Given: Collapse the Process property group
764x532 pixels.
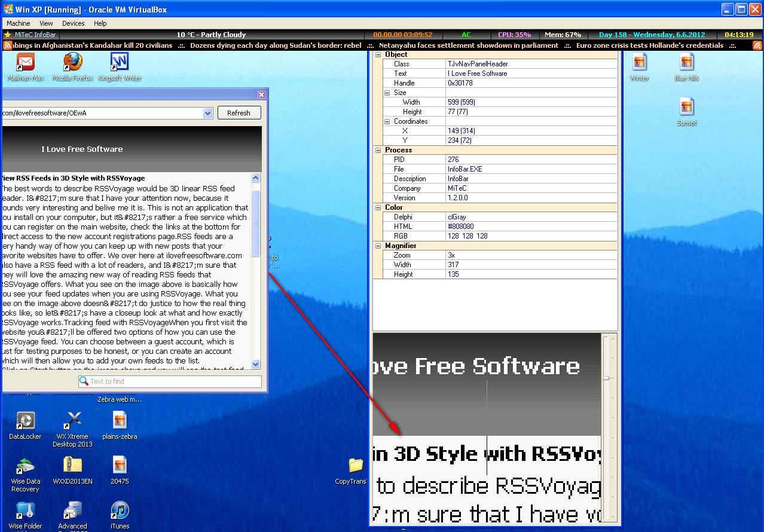Looking at the screenshot, I should pyautogui.click(x=378, y=150).
